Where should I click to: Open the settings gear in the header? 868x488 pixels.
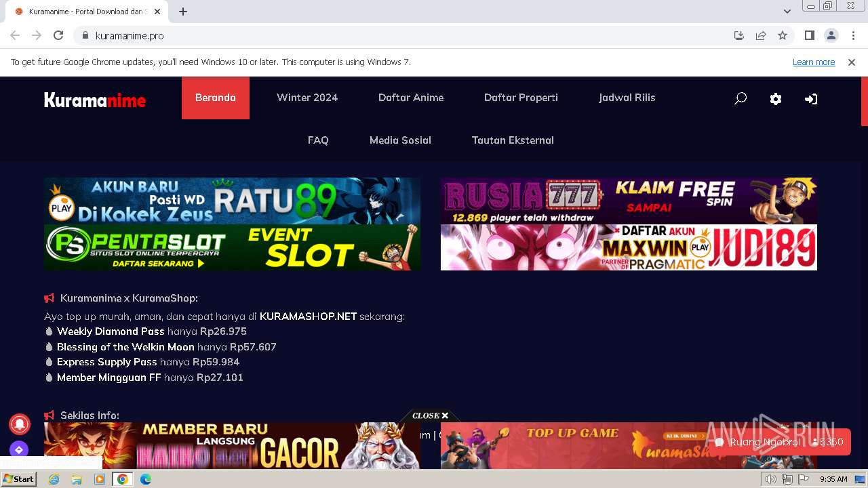[776, 99]
